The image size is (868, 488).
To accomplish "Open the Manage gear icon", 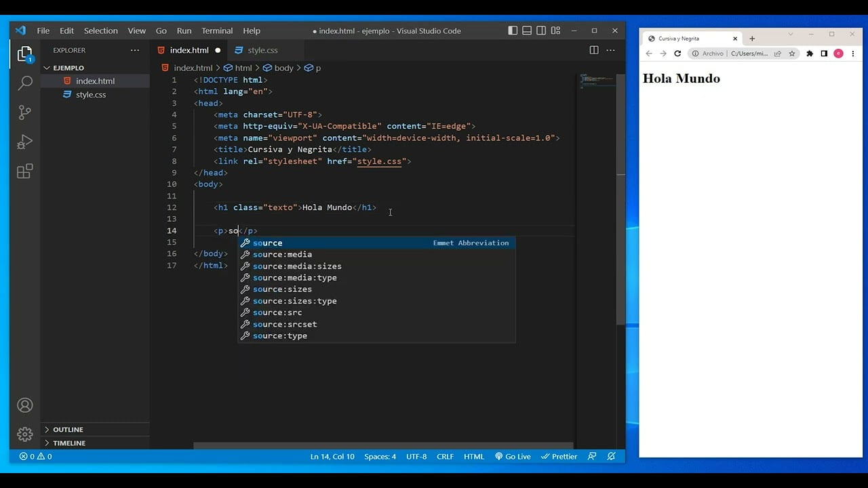I will click(25, 434).
